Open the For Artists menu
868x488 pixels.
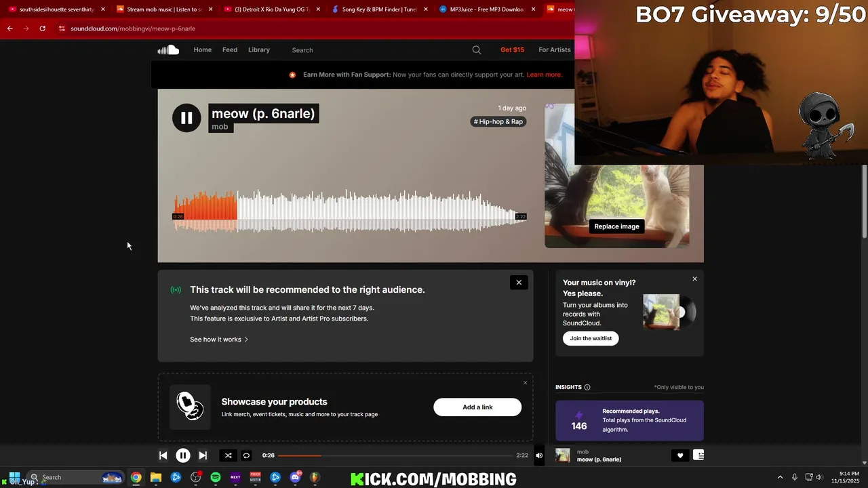tap(555, 49)
